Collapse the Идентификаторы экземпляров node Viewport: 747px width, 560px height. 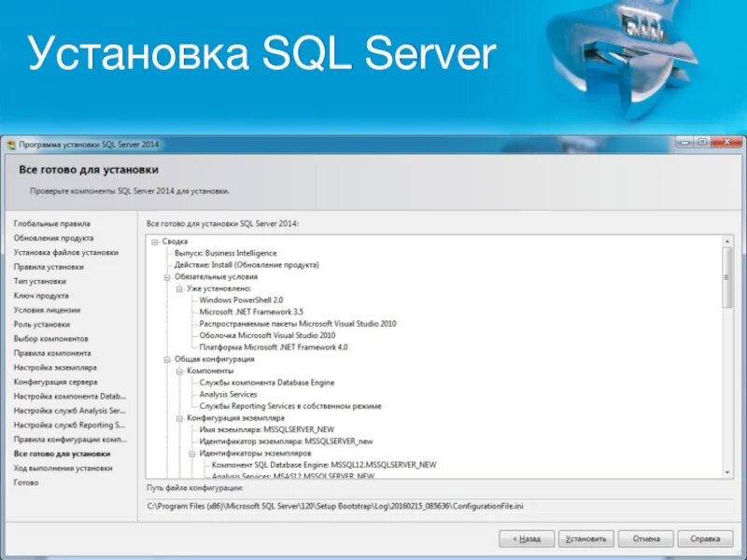[x=191, y=454]
